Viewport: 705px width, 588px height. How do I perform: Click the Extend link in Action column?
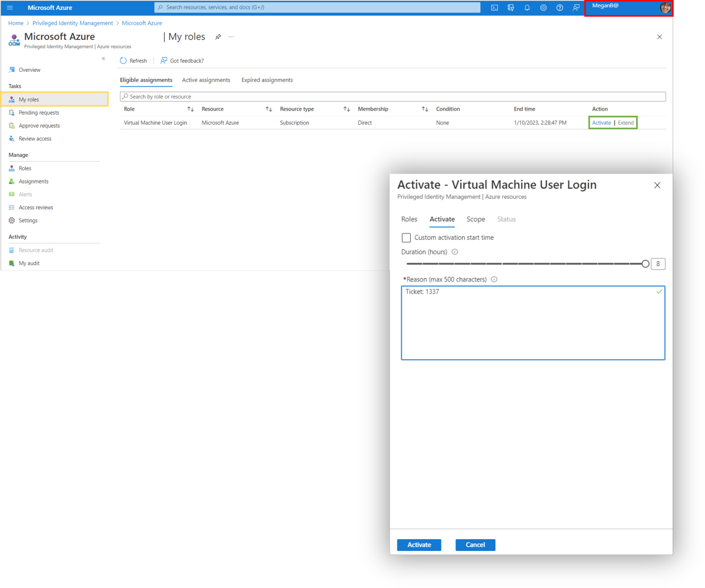point(626,123)
